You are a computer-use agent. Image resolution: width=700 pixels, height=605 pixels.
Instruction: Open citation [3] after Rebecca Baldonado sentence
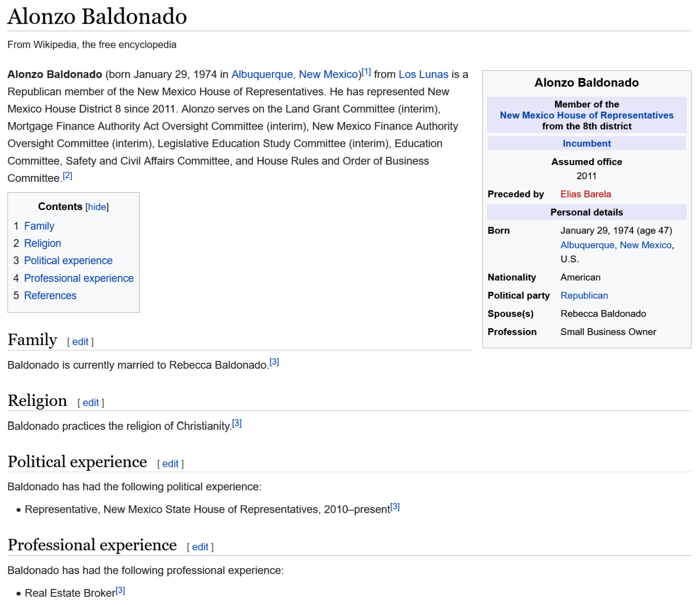[274, 362]
